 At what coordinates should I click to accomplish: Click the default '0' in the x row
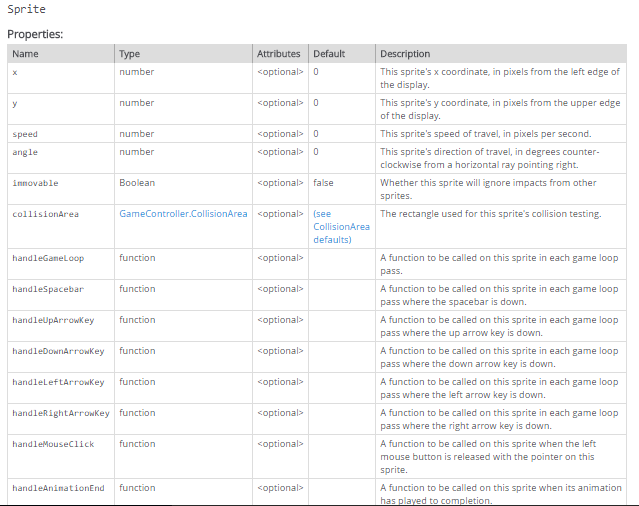316,72
